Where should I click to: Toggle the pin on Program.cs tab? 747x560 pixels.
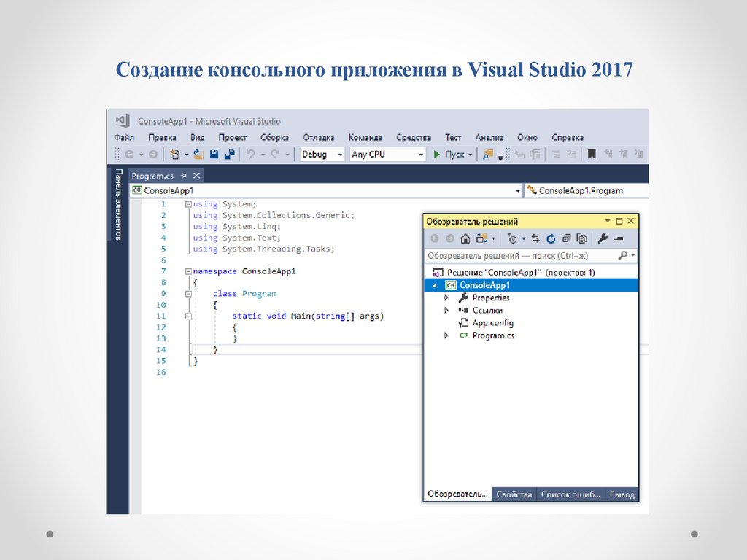click(x=184, y=176)
